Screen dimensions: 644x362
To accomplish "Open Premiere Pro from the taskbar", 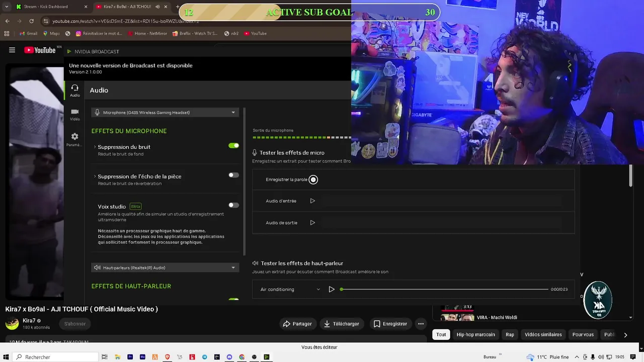I will 130,357.
